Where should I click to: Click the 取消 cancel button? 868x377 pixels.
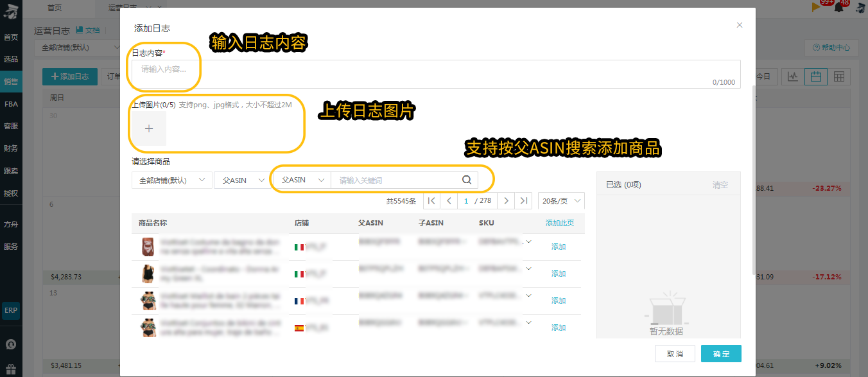[x=675, y=354]
